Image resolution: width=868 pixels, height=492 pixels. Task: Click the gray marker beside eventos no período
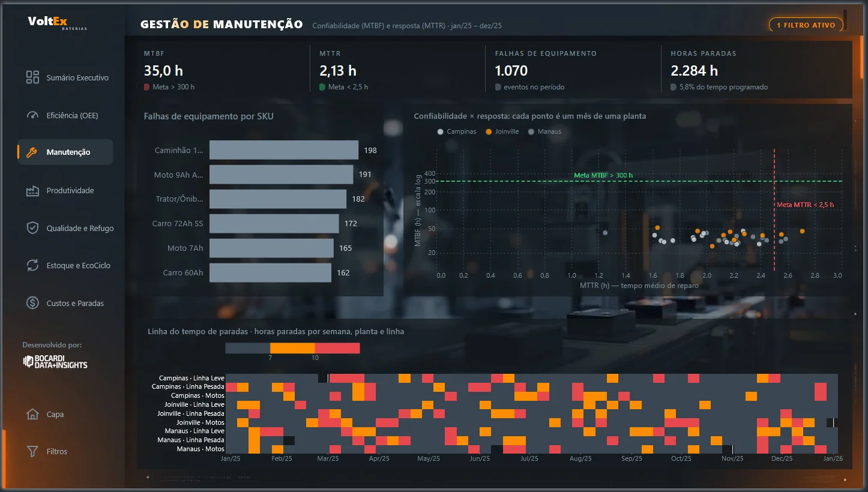[x=498, y=87]
